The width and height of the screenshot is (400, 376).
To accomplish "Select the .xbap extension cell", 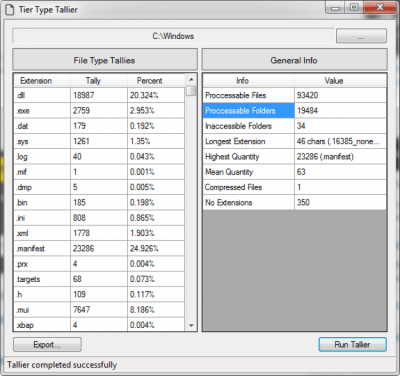I will coord(42,325).
